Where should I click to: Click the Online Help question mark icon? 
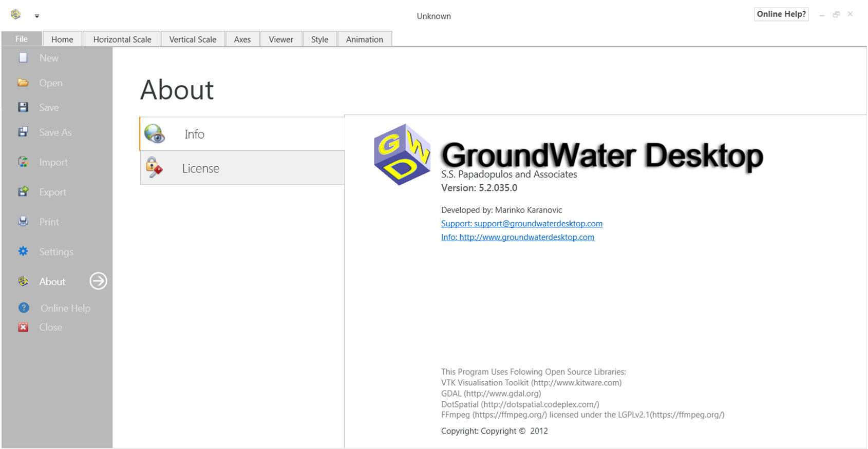click(x=24, y=307)
